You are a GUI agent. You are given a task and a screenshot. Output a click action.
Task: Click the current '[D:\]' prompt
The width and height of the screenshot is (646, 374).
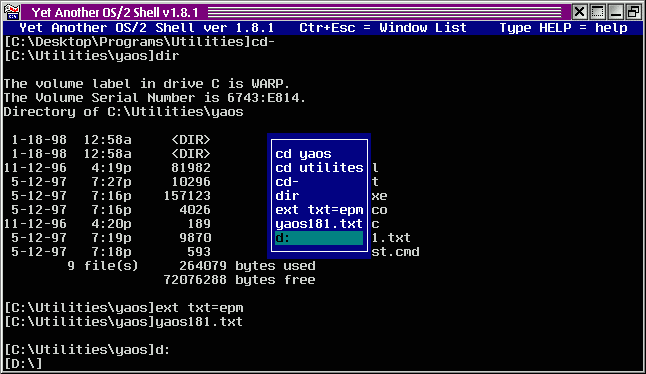click(23, 364)
